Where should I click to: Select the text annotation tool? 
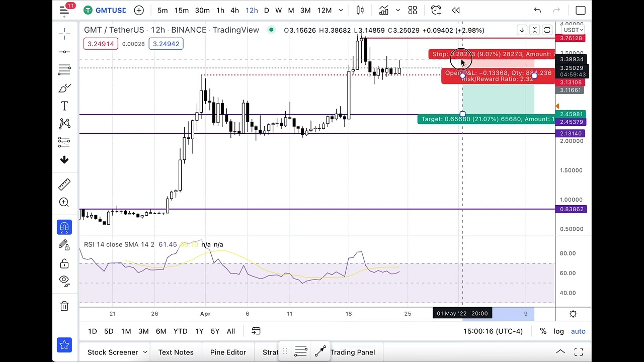pyautogui.click(x=64, y=106)
